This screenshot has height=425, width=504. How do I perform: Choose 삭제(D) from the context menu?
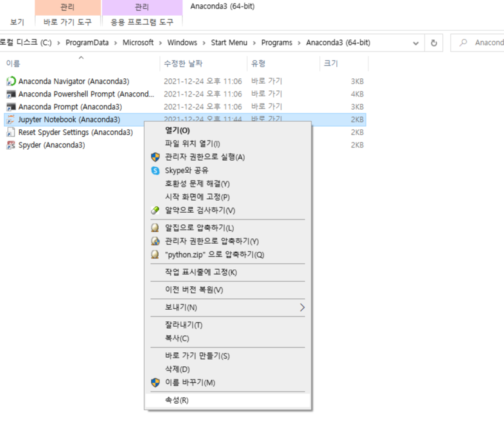coord(228,369)
